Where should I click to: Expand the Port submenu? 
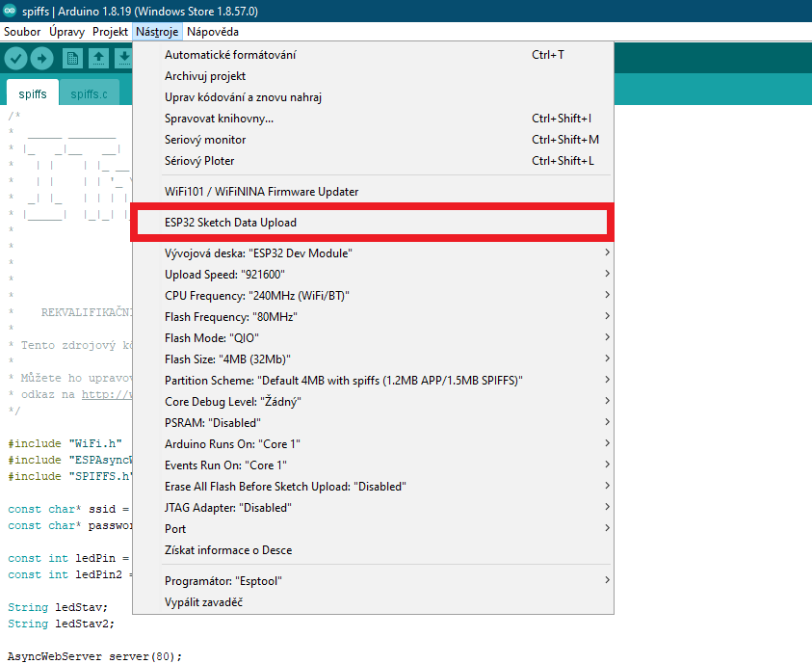coord(373,529)
